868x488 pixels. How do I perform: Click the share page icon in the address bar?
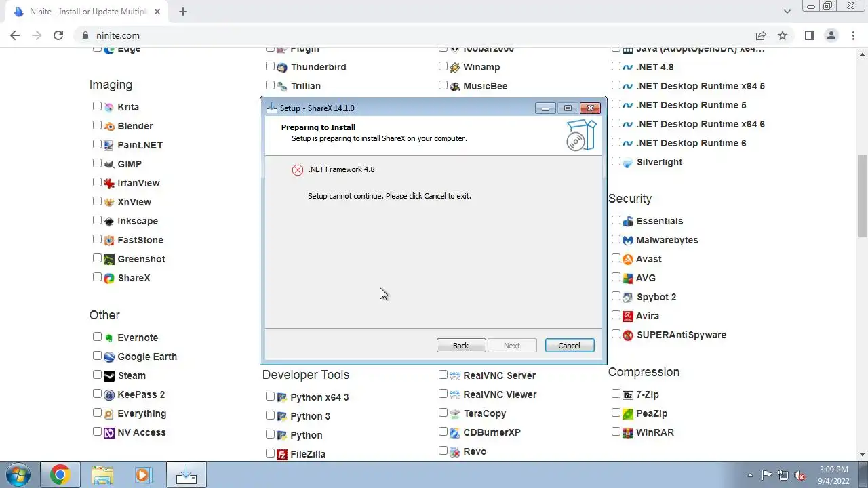point(761,35)
